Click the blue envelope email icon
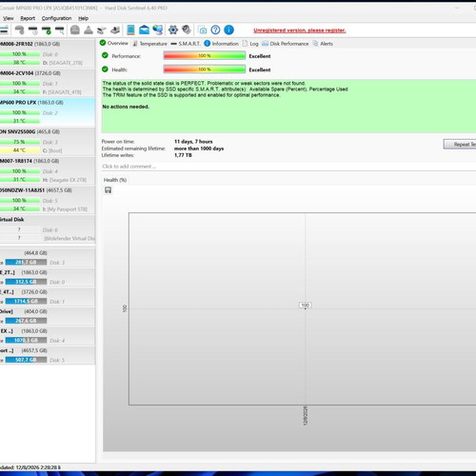The height and width of the screenshot is (476, 476). (x=144, y=30)
